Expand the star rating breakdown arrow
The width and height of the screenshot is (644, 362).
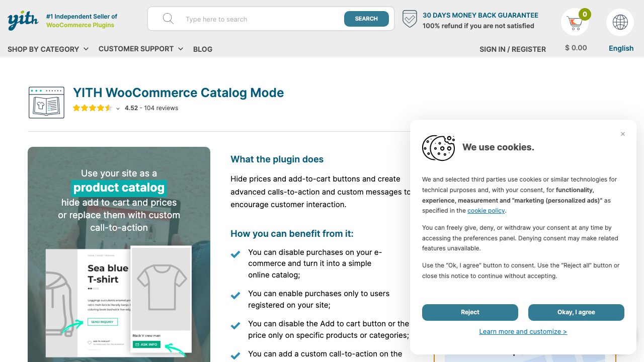pyautogui.click(x=117, y=108)
